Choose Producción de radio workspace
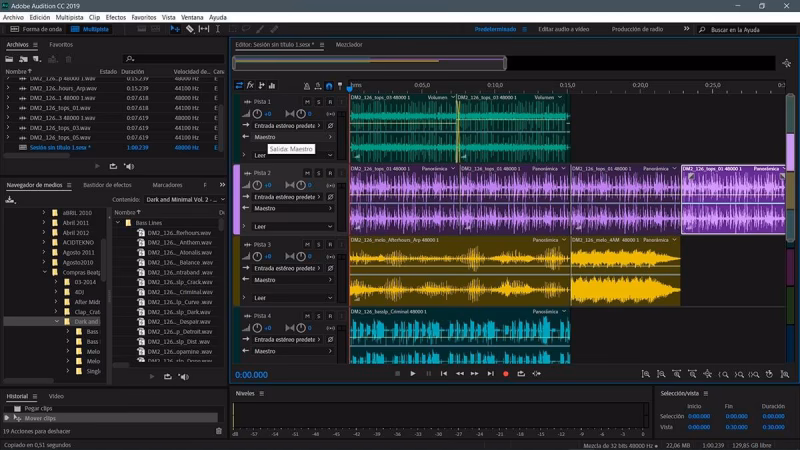This screenshot has height=450, width=800. click(x=637, y=29)
